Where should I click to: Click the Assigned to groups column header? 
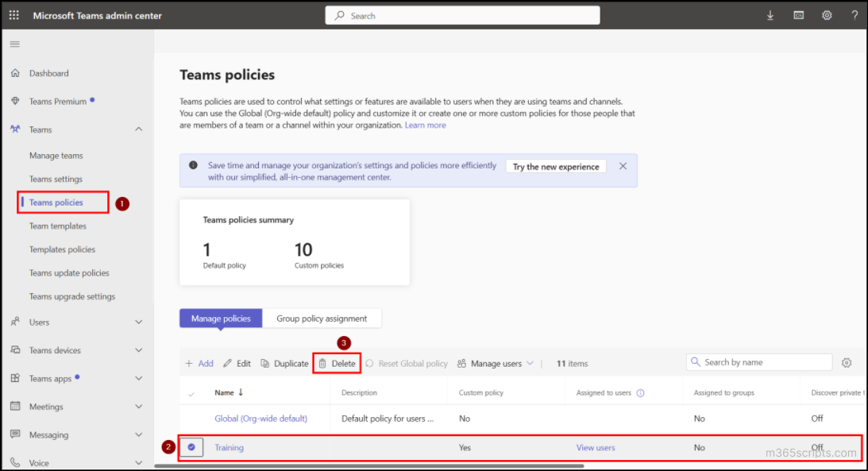pos(724,392)
